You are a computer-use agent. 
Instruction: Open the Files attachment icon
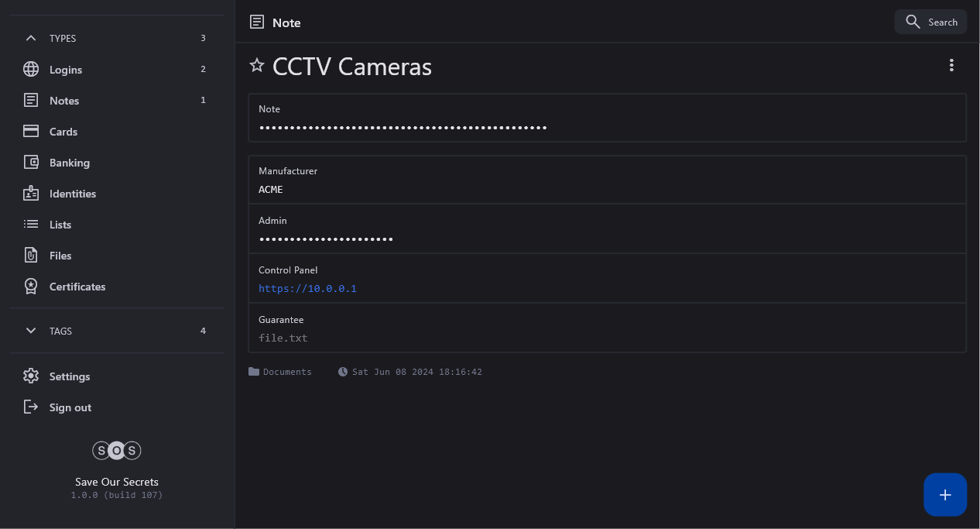(31, 256)
